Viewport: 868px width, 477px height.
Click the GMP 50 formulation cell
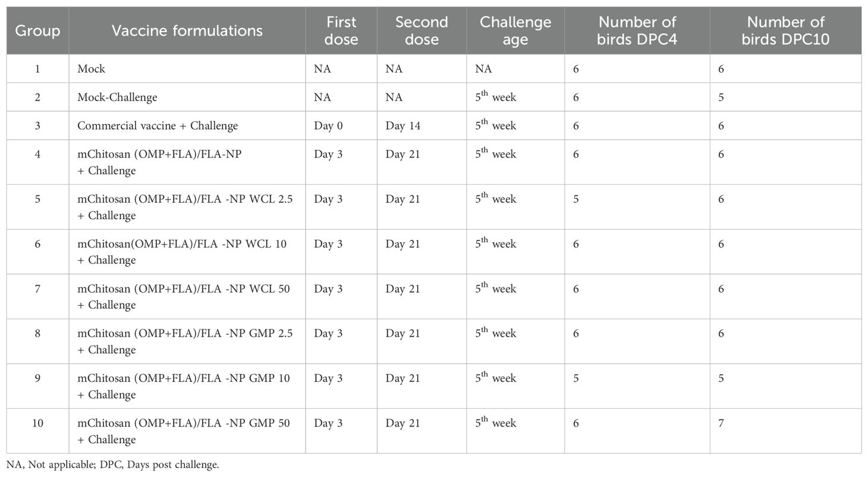[184, 431]
